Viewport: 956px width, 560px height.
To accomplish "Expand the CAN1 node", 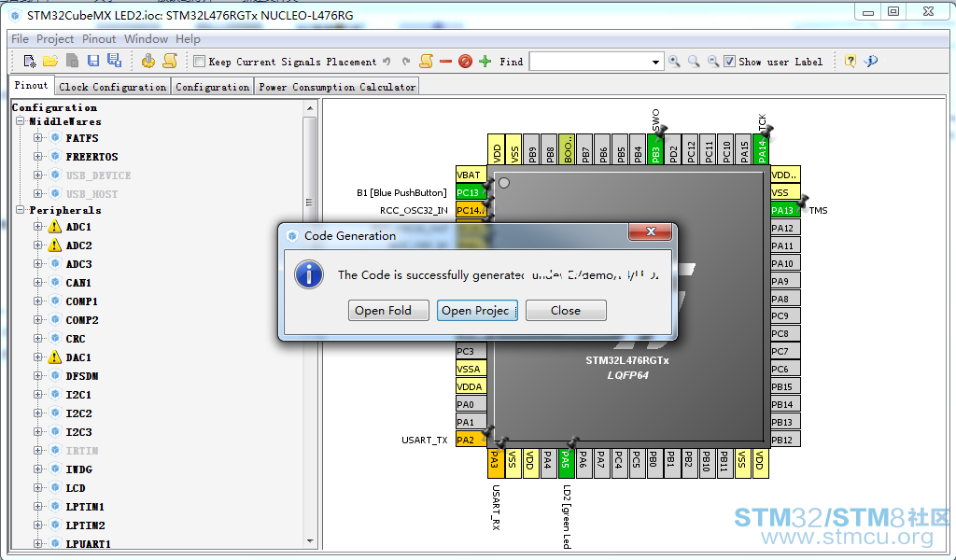I will pyautogui.click(x=37, y=283).
